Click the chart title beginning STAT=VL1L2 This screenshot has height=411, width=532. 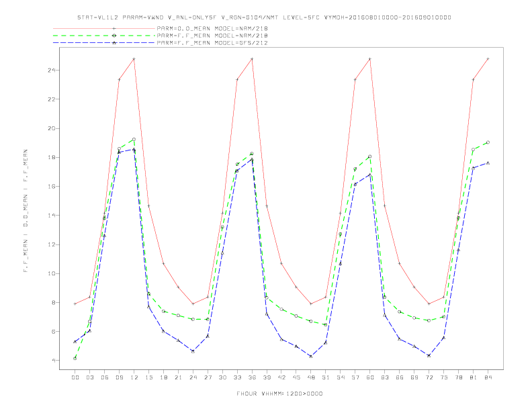(x=264, y=17)
